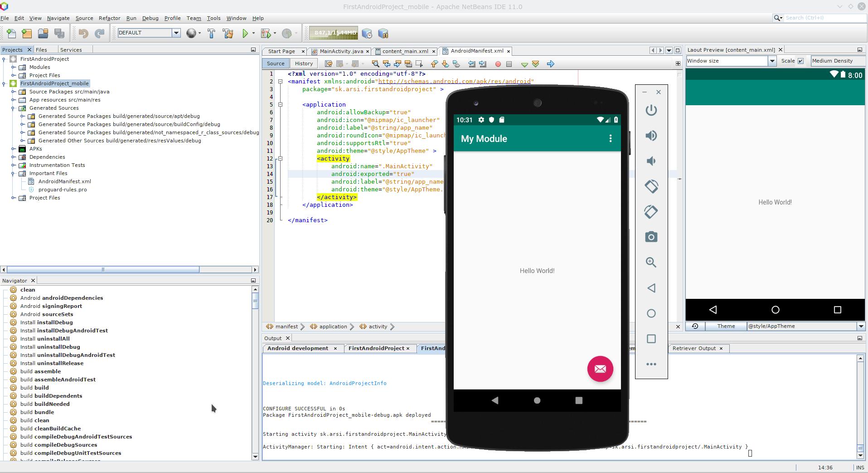Open the DEFAULT configuration dropdown
The height and width of the screenshot is (473, 868).
(x=176, y=33)
